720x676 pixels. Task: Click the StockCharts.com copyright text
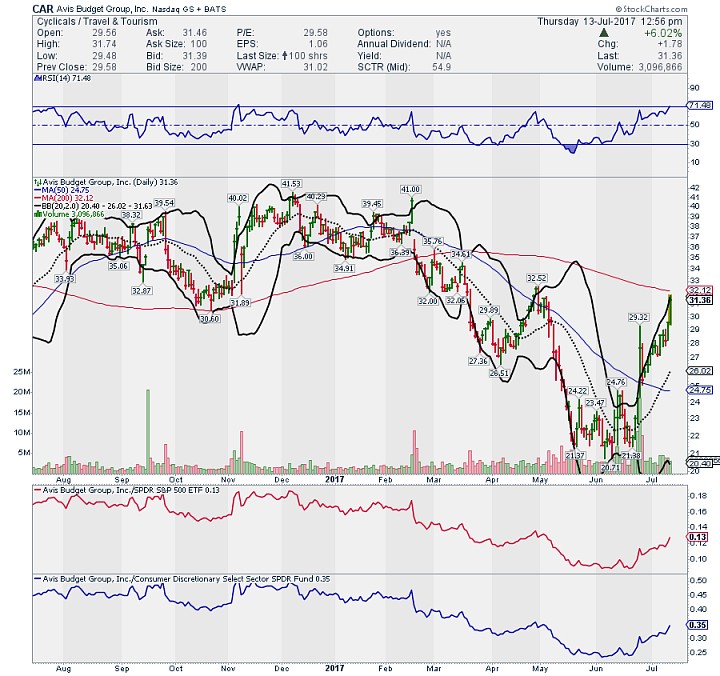tap(651, 9)
